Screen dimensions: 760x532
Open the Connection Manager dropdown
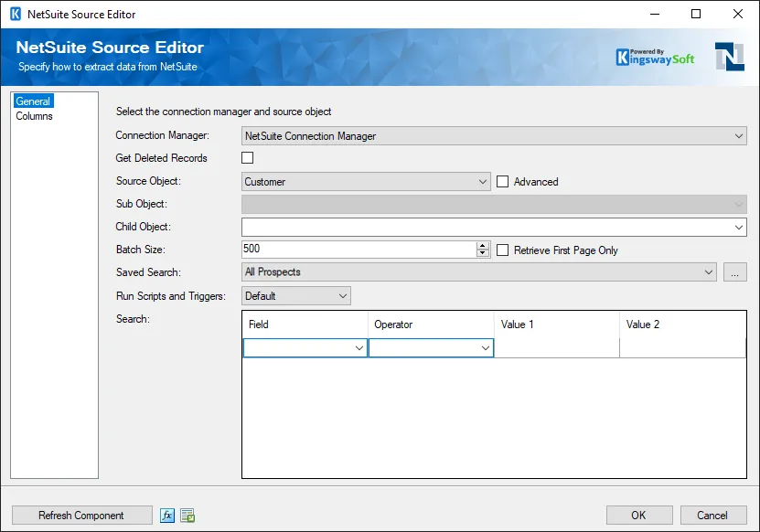pos(739,136)
